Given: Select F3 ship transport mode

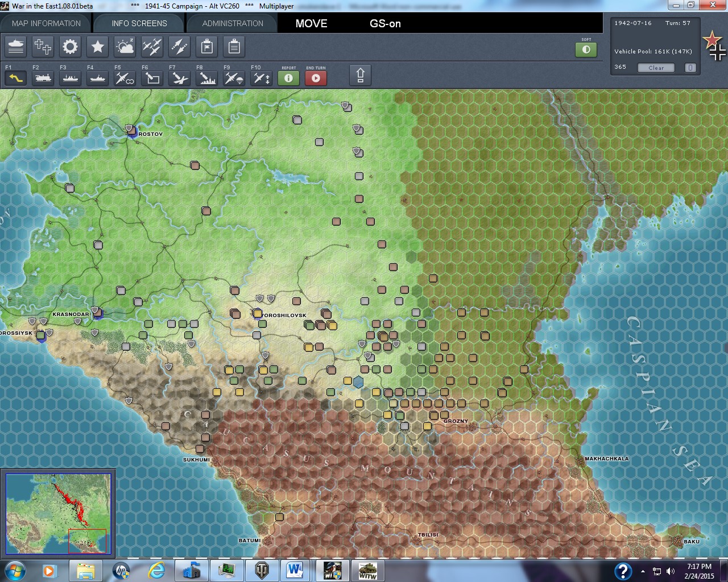Looking at the screenshot, I should click(71, 78).
